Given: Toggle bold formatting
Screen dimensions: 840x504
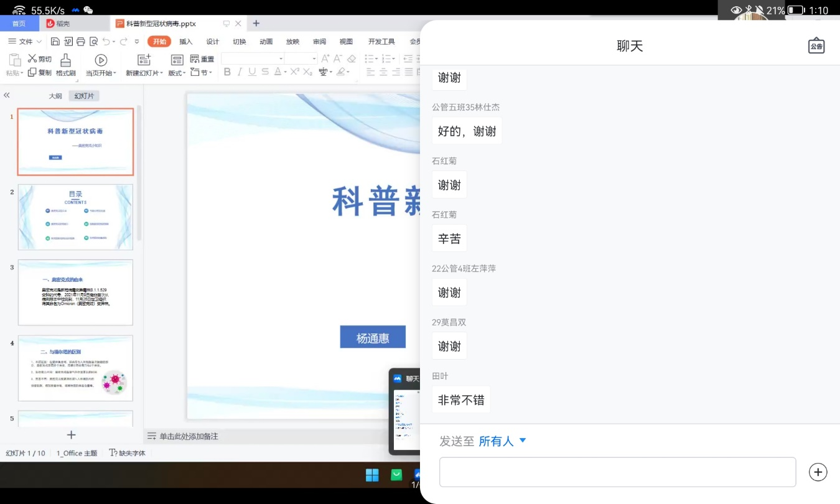Looking at the screenshot, I should pos(227,72).
